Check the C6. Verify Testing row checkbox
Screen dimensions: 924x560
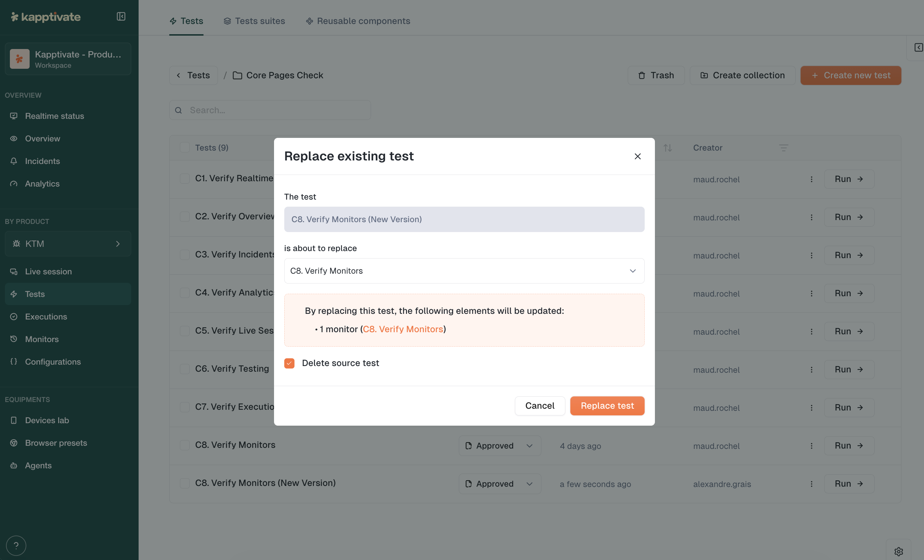184,369
